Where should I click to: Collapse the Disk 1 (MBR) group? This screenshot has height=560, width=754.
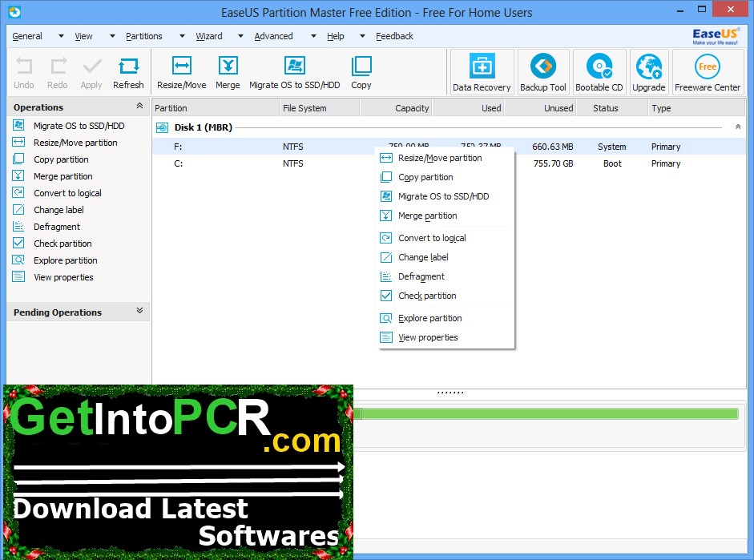tap(738, 127)
